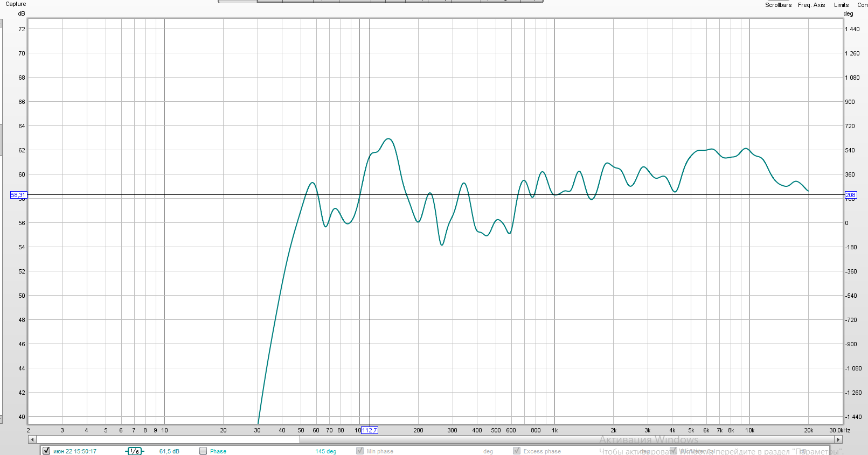Open the graph Limits settings

tap(841, 5)
